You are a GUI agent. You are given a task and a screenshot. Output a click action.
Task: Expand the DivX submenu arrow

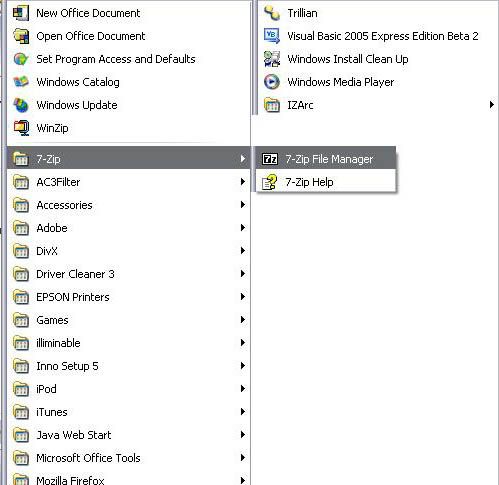coord(243,251)
